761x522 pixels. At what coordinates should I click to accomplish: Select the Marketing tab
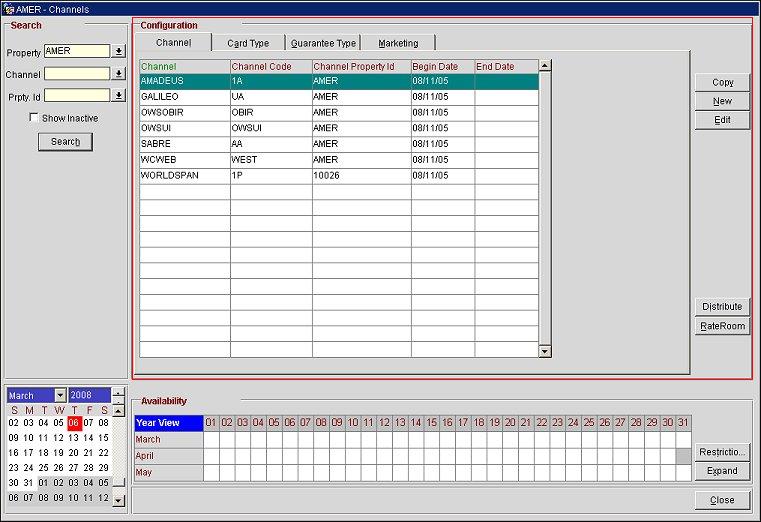[398, 43]
